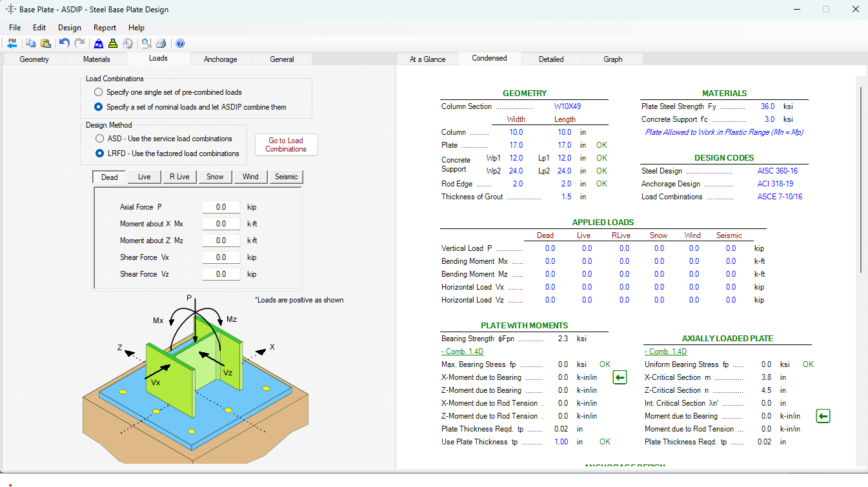Open the At a Glance results tab
Screen dimensions: 868x487
[x=428, y=59]
